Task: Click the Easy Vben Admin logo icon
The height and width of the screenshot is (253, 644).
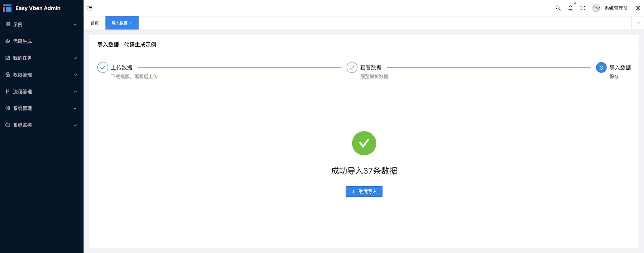Action: pos(7,8)
